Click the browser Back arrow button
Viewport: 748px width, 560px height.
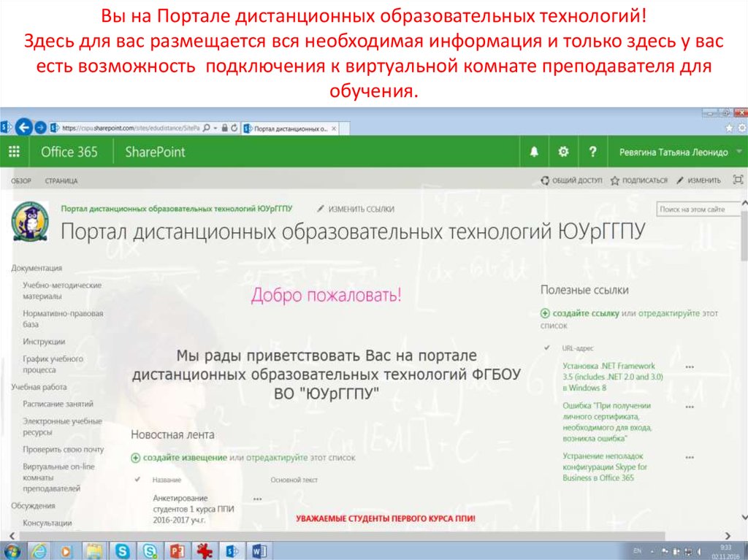click(24, 127)
